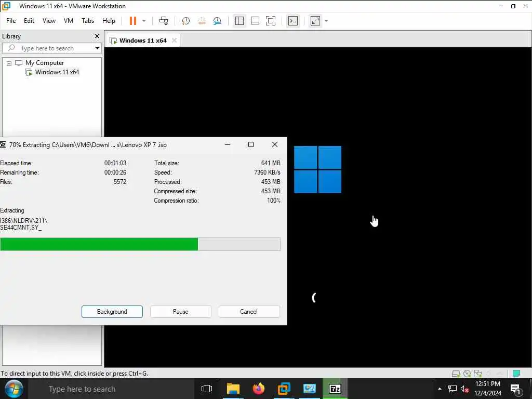This screenshot has width=532, height=399.
Task: Click the muted volume tray icon
Action: pyautogui.click(x=464, y=389)
